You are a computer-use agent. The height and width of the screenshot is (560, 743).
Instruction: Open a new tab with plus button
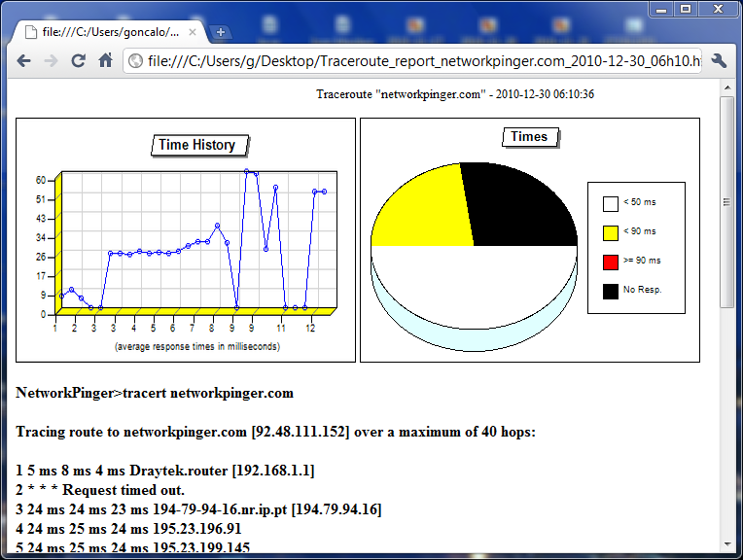[221, 32]
